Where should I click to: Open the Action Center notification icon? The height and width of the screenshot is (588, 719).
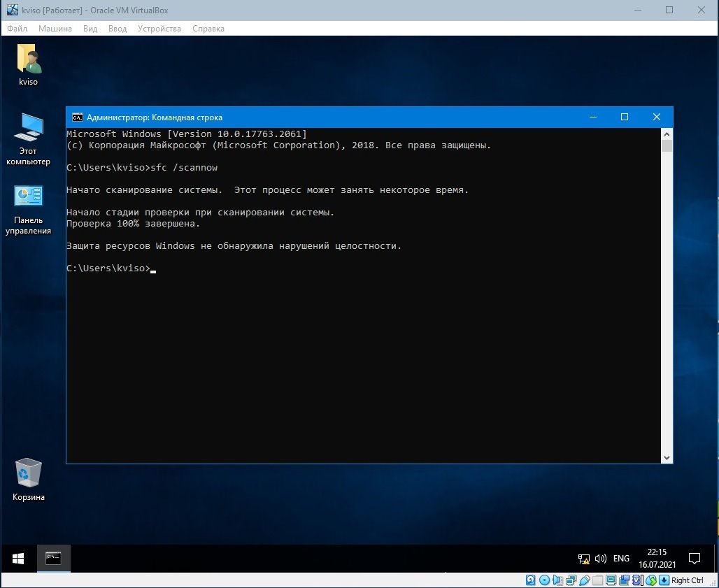[x=695, y=559]
